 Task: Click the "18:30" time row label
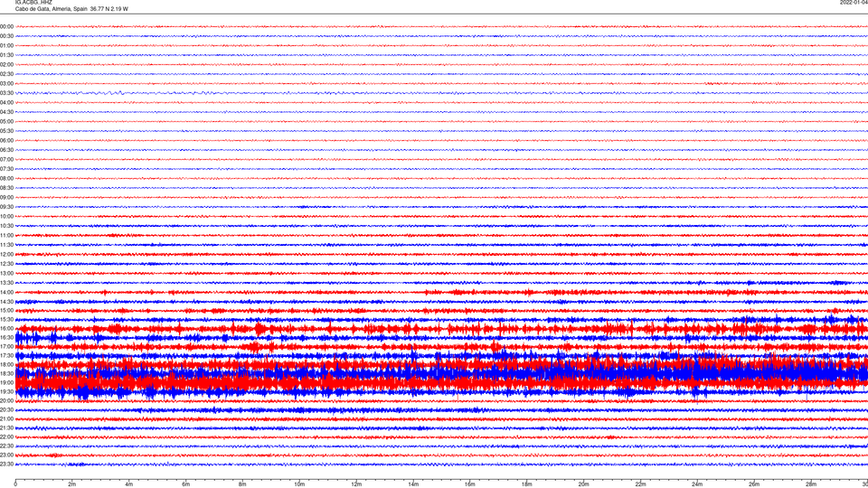[6, 374]
